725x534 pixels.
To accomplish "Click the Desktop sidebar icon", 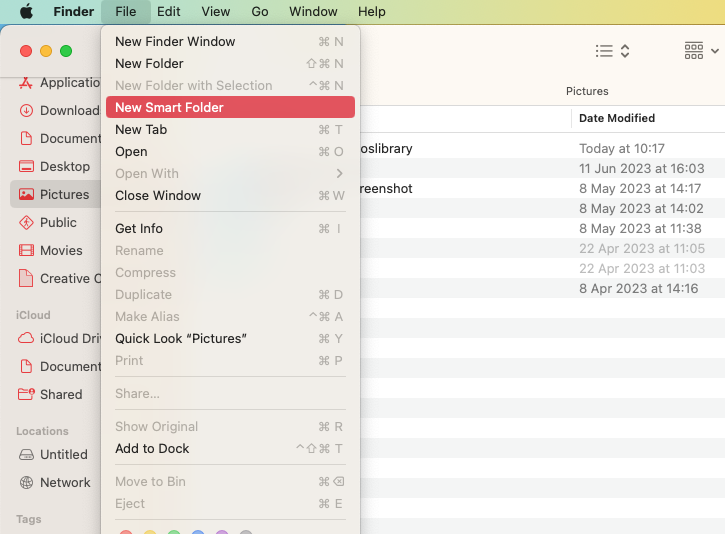I will pos(26,166).
